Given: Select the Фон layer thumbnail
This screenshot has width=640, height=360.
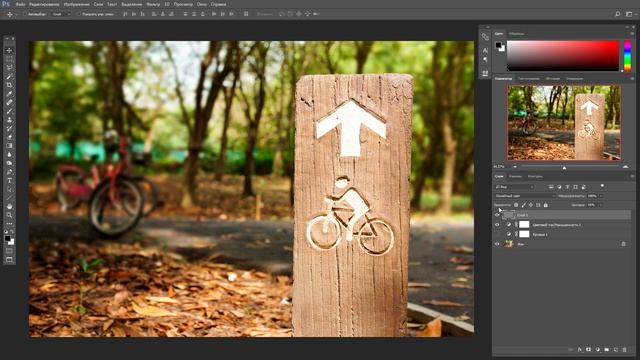Looking at the screenshot, I should point(509,244).
